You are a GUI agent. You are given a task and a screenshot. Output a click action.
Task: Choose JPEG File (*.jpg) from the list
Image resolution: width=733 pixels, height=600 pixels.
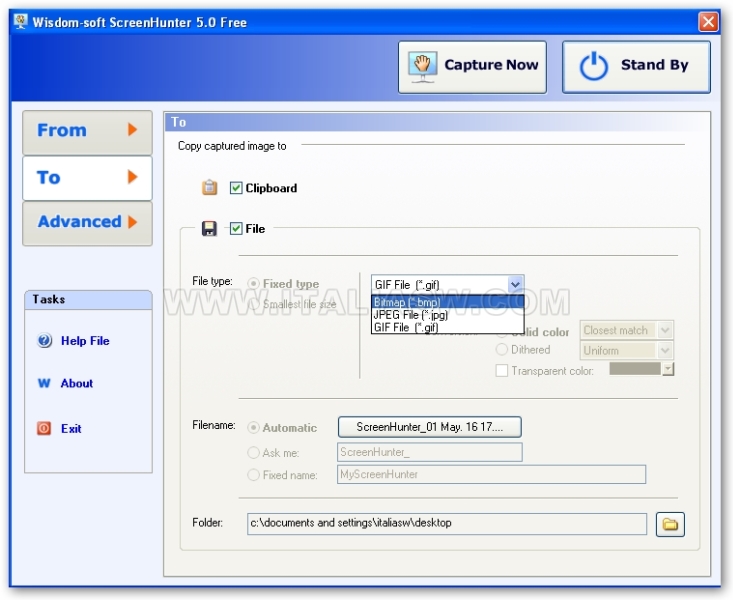pyautogui.click(x=447, y=315)
